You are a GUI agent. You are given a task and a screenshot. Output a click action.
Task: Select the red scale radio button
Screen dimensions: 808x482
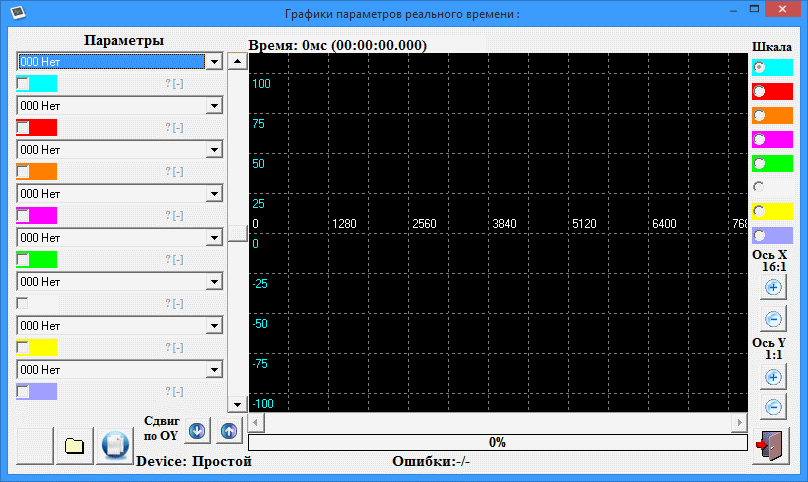click(759, 91)
